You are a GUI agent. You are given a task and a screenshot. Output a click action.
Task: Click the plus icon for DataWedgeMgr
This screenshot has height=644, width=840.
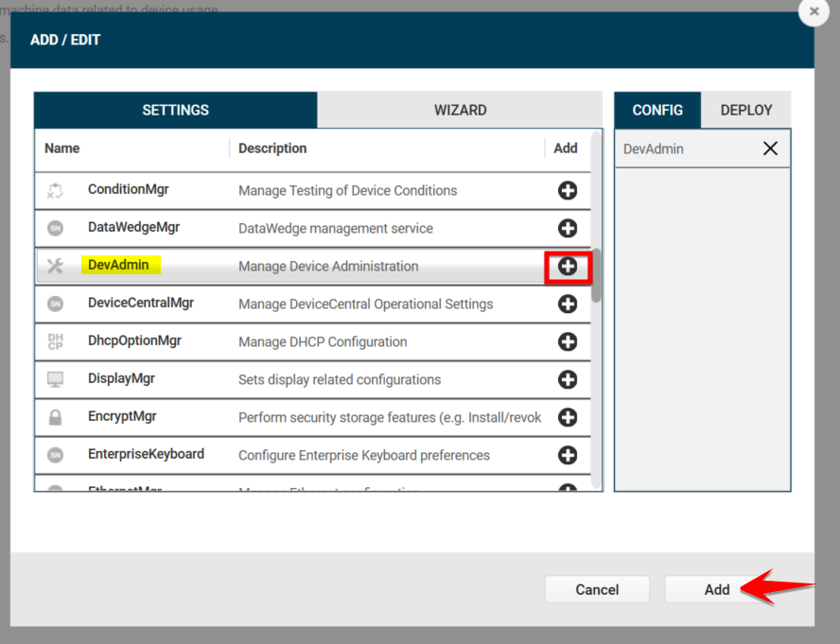coord(568,228)
